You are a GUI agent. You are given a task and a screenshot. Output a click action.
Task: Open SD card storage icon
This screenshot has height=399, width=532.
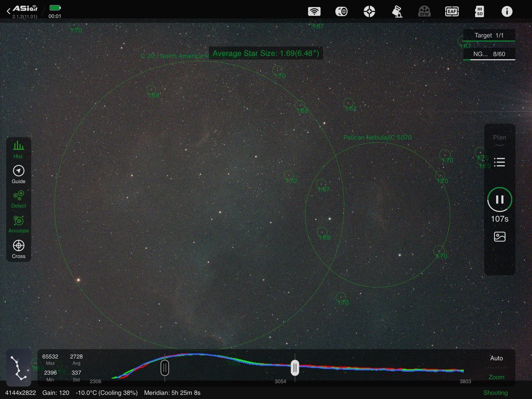479,12
